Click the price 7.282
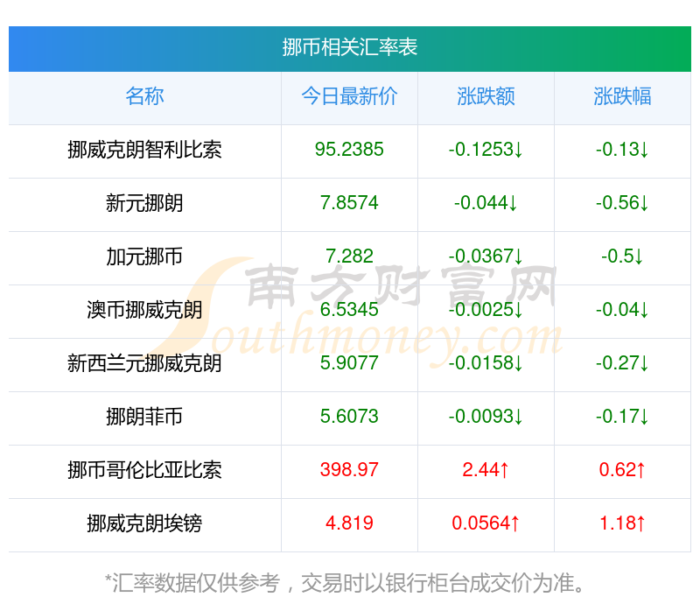Image resolution: width=700 pixels, height=611 pixels. pyautogui.click(x=349, y=256)
